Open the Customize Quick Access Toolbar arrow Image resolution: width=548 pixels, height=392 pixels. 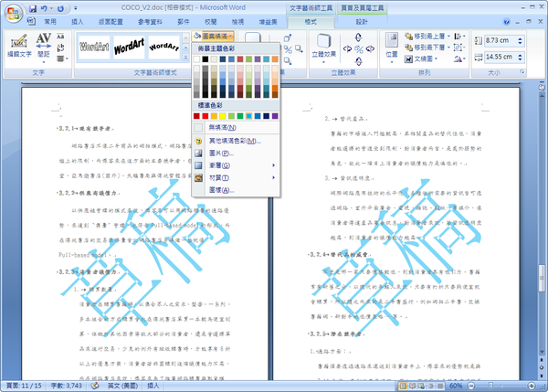[x=76, y=8]
